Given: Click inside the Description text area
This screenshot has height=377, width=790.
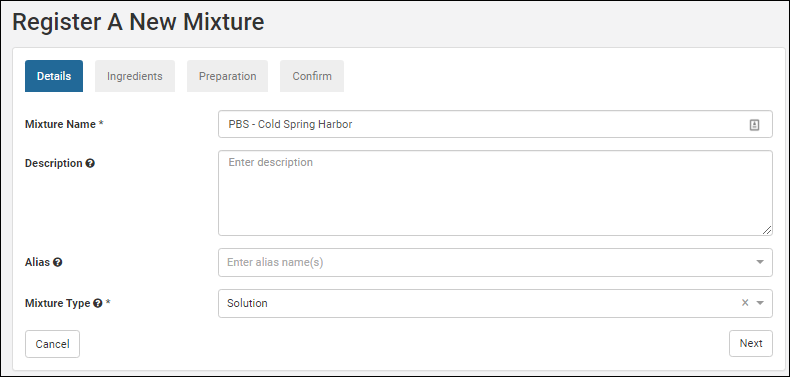Looking at the screenshot, I should (x=495, y=193).
